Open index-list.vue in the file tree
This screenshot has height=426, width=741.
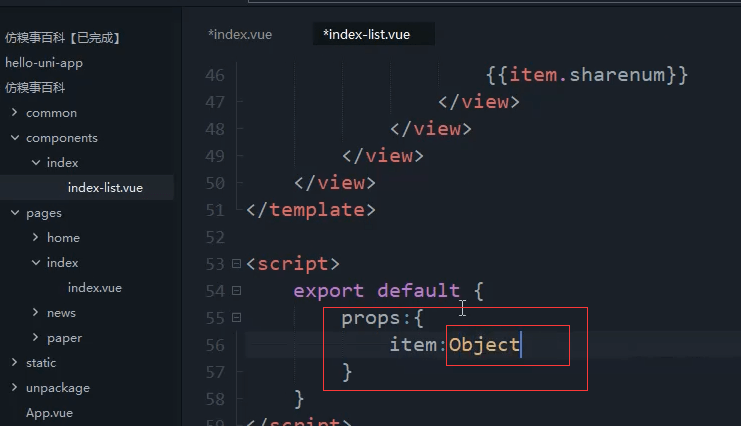105,188
